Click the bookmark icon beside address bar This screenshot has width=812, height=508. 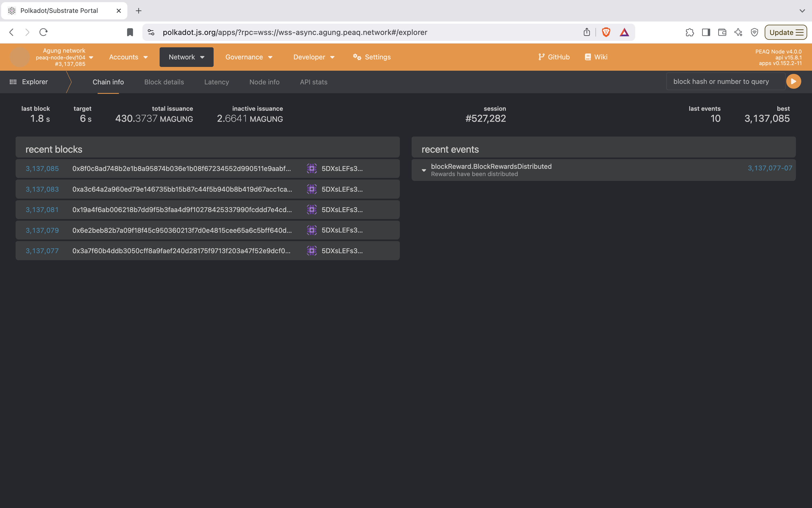tap(130, 32)
